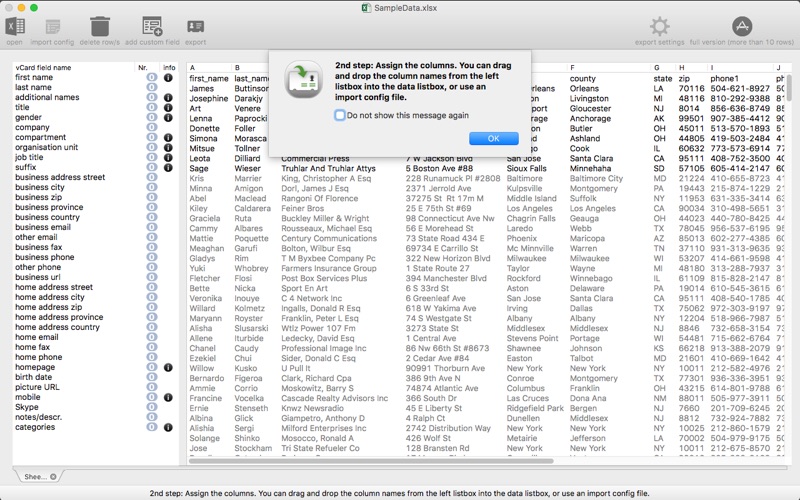Screen dimensions: 800x500
Task: Select the 'Shee...' sheet tab
Action: click(34, 476)
